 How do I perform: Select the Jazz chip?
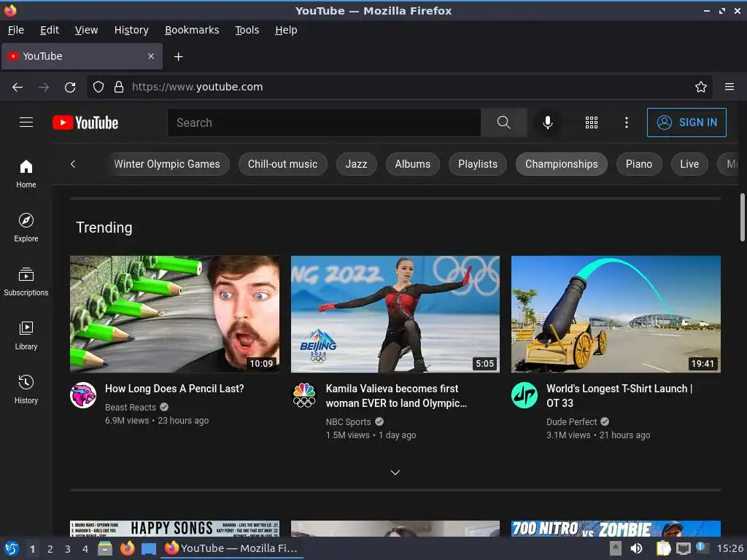pyautogui.click(x=356, y=164)
